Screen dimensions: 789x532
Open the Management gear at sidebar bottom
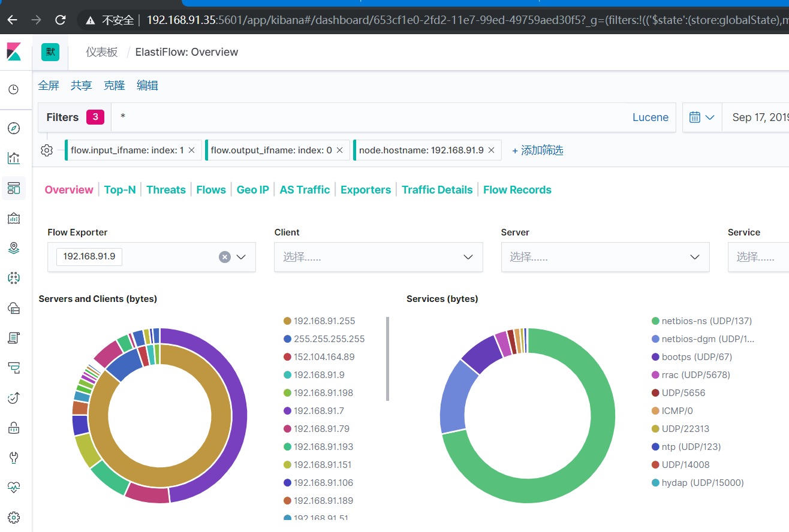(13, 517)
